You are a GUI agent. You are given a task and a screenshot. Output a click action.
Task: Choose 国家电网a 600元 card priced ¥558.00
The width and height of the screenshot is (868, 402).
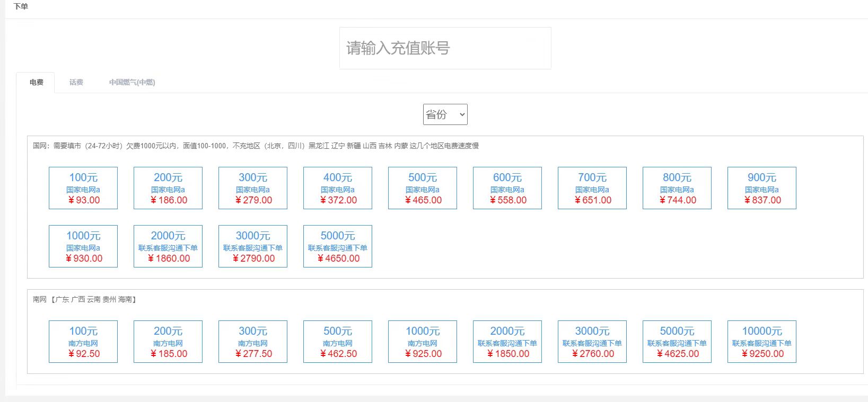(507, 188)
